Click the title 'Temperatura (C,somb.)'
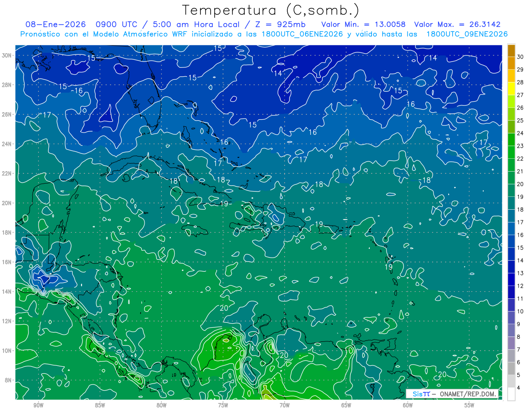Screen dimensions: 532x411 pyautogui.click(x=271, y=11)
